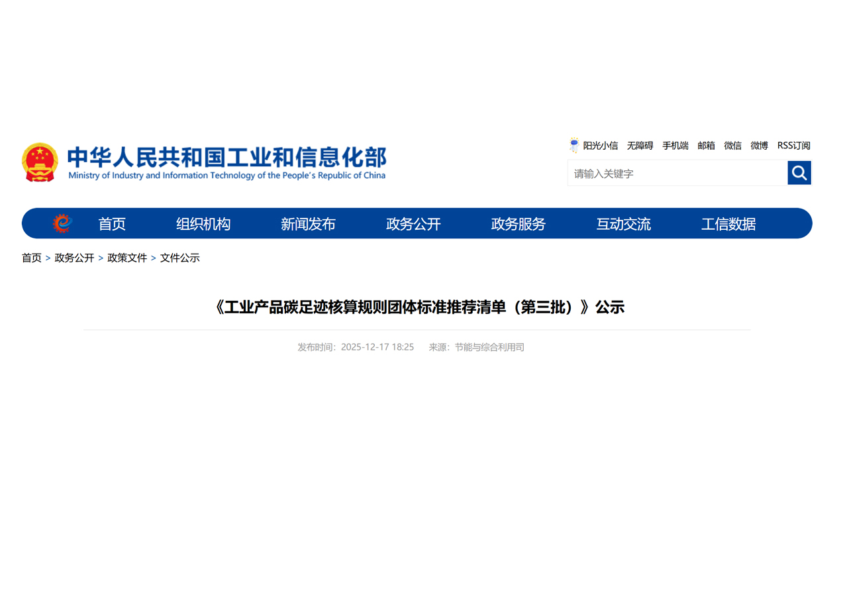Click the 微信 link in top bar

click(732, 146)
